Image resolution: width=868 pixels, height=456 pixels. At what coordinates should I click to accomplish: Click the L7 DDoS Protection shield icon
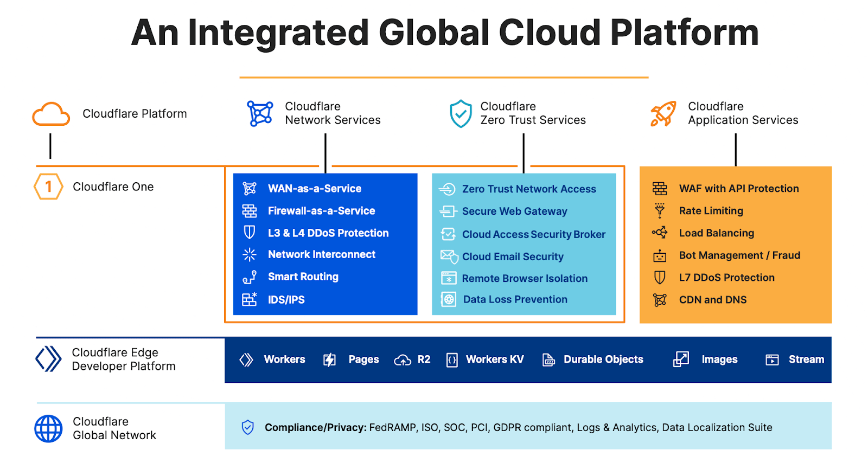pyautogui.click(x=660, y=278)
